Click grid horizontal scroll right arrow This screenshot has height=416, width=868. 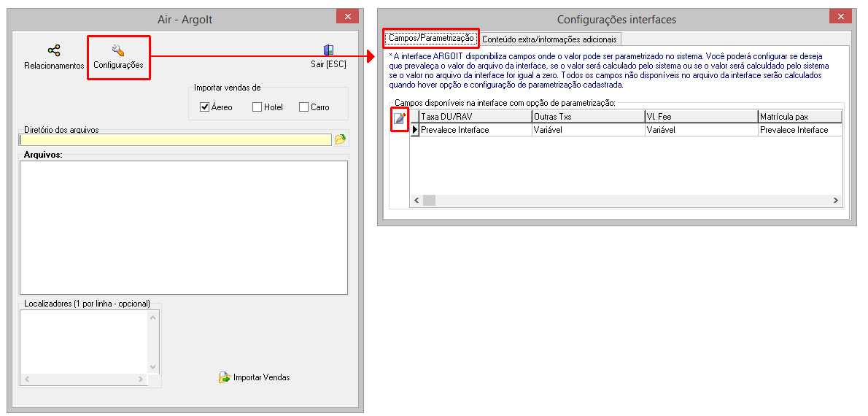836,201
